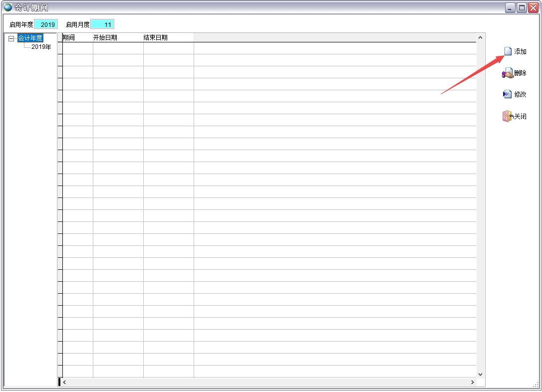The width and height of the screenshot is (542, 392).
Task: Click the globe icon in title bar
Action: [x=8, y=7]
